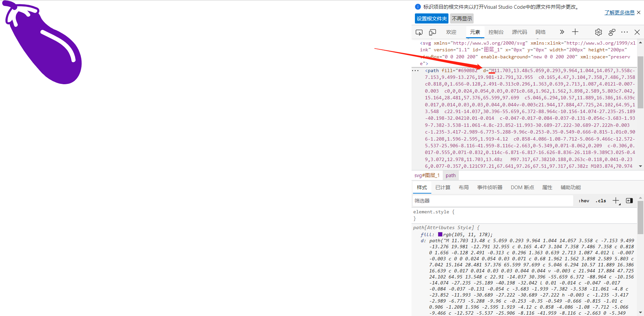Select the svg opening tag line
The height and width of the screenshot is (316, 644).
point(527,53)
